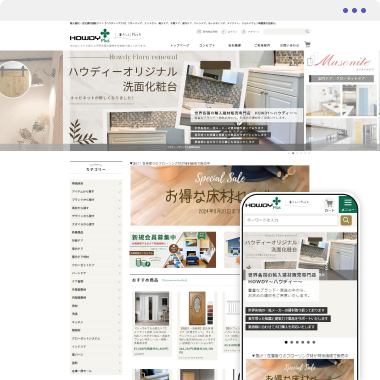380x380 pixels.
Task: Tap the mobile cart icon
Action: [329, 205]
